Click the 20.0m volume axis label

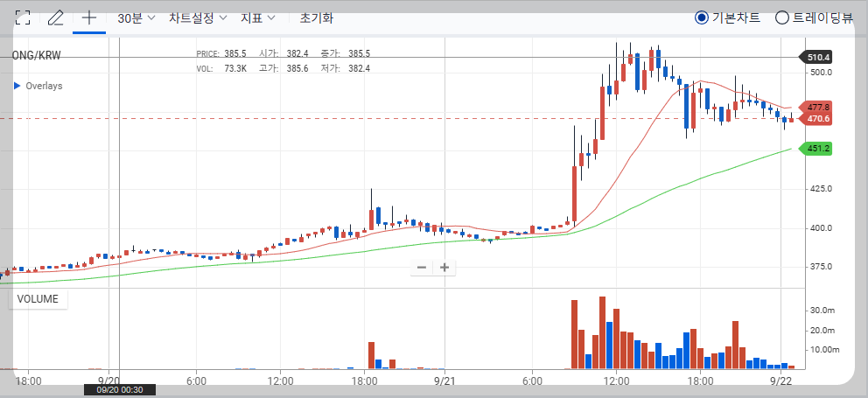822,331
